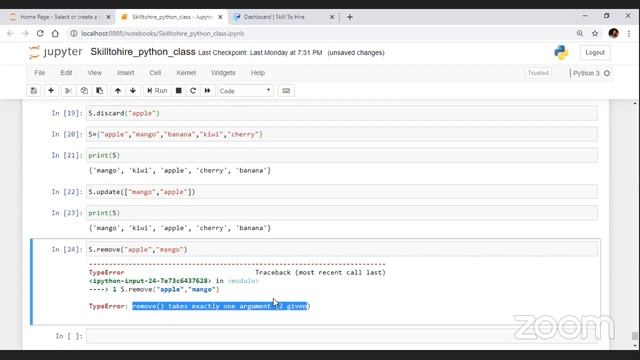
Task: Move selected cell down arrow
Action: (133, 91)
